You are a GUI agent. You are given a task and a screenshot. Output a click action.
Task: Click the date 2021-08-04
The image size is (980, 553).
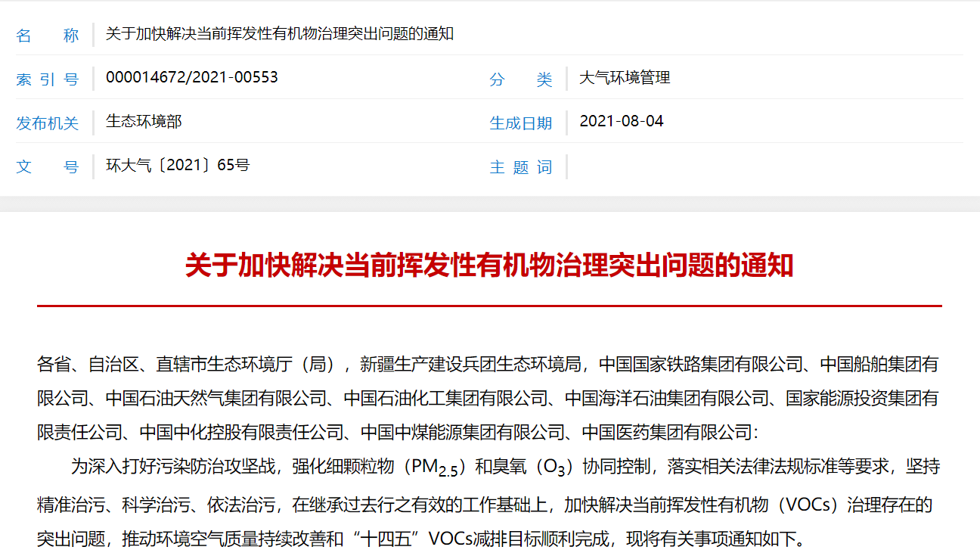(x=622, y=121)
